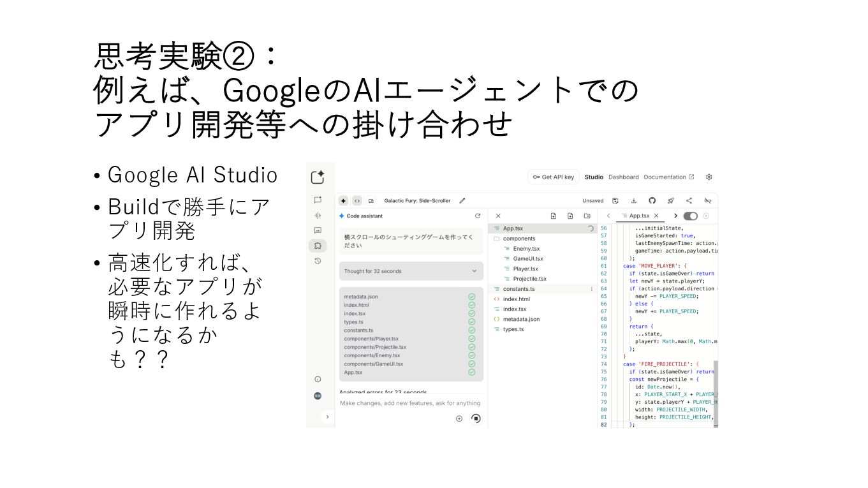868x488 pixels.
Task: Open the Chat icon in the left sidebar
Action: coord(318,200)
